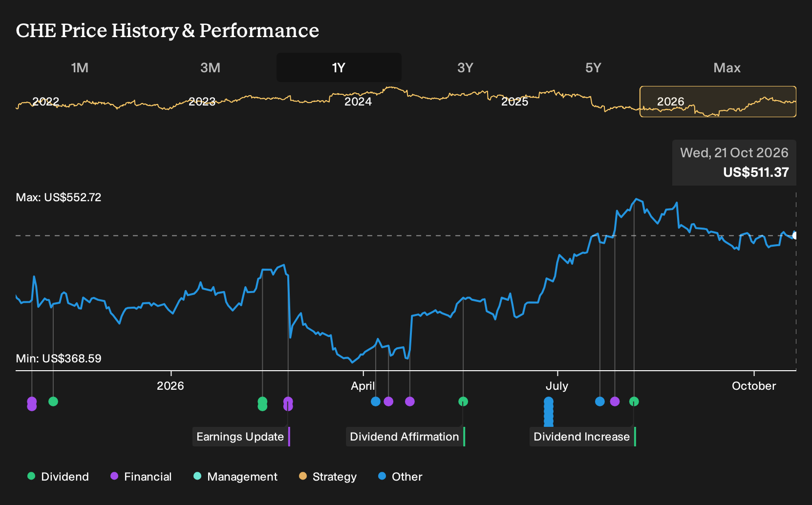Click the 'Wed, 21 Oct 2026' tooltip date
This screenshot has height=505, width=812.
[x=734, y=153]
